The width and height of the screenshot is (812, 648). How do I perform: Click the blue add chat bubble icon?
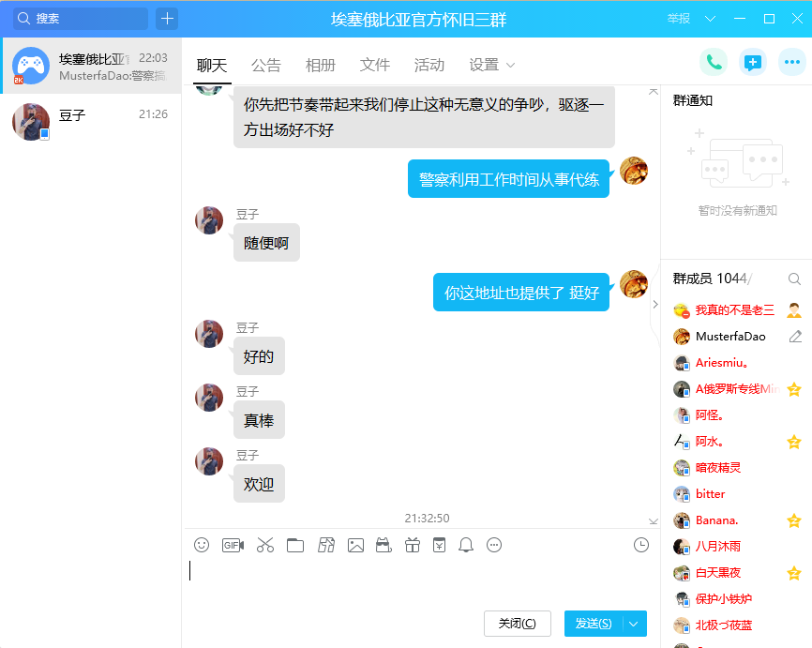752,62
